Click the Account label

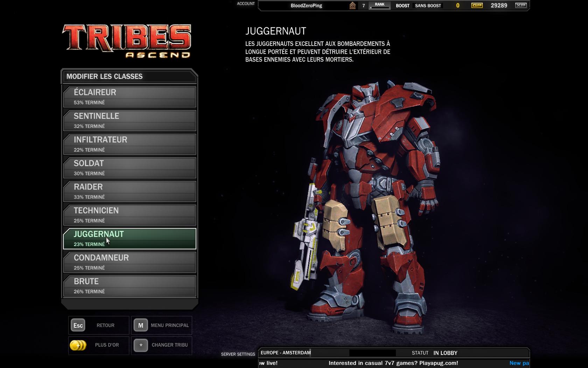[x=246, y=4]
